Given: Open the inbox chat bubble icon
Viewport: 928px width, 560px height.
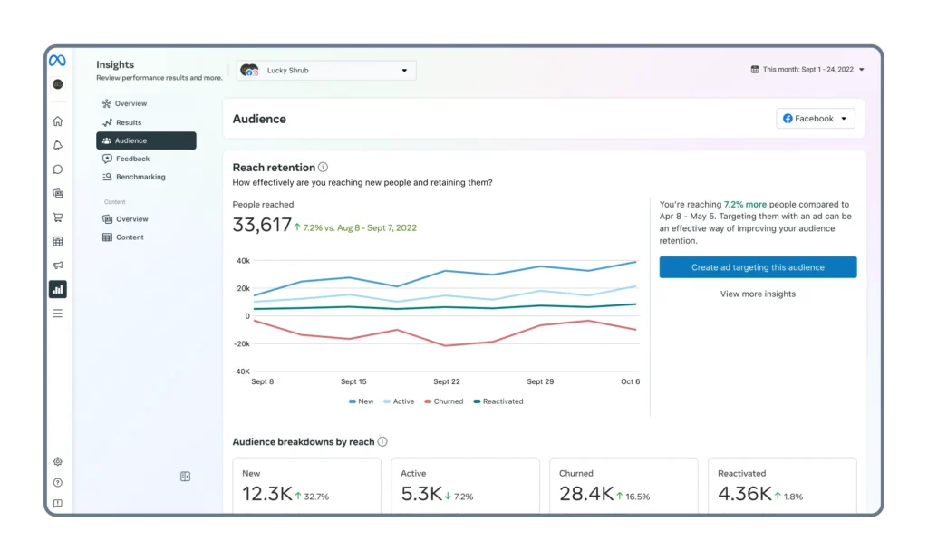Looking at the screenshot, I should click(x=57, y=169).
